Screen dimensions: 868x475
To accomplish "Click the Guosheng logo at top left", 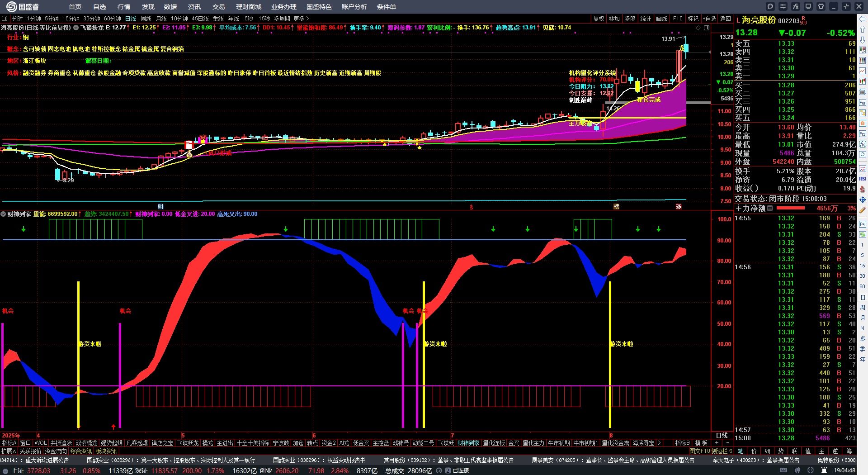I will click(23, 7).
